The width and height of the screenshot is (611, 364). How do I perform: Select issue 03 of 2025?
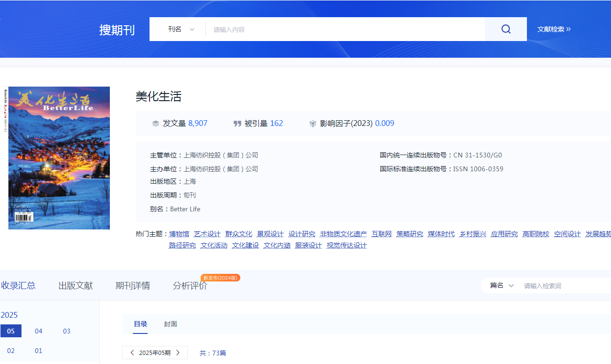click(67, 331)
